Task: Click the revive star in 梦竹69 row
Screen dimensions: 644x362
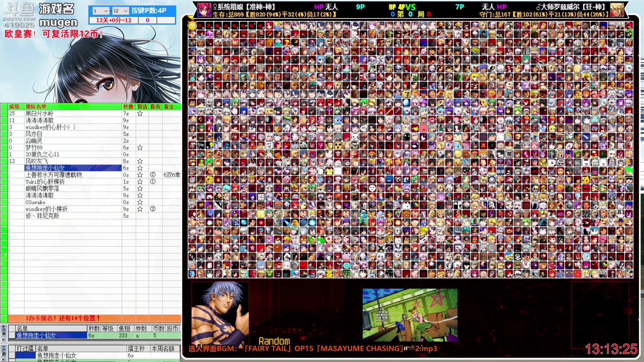Action: point(140,148)
